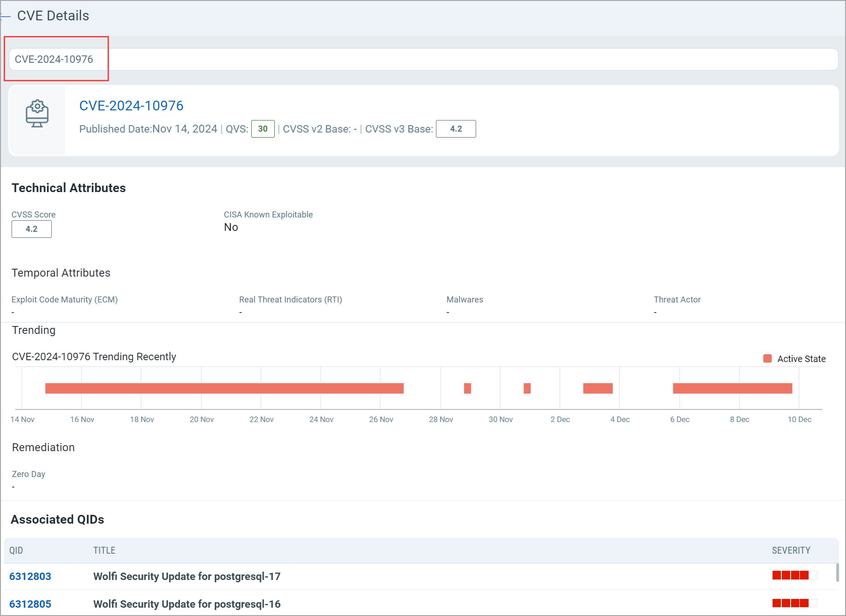
Task: Click the CVSS v3 Base 4.2 badge
Action: pyautogui.click(x=455, y=129)
